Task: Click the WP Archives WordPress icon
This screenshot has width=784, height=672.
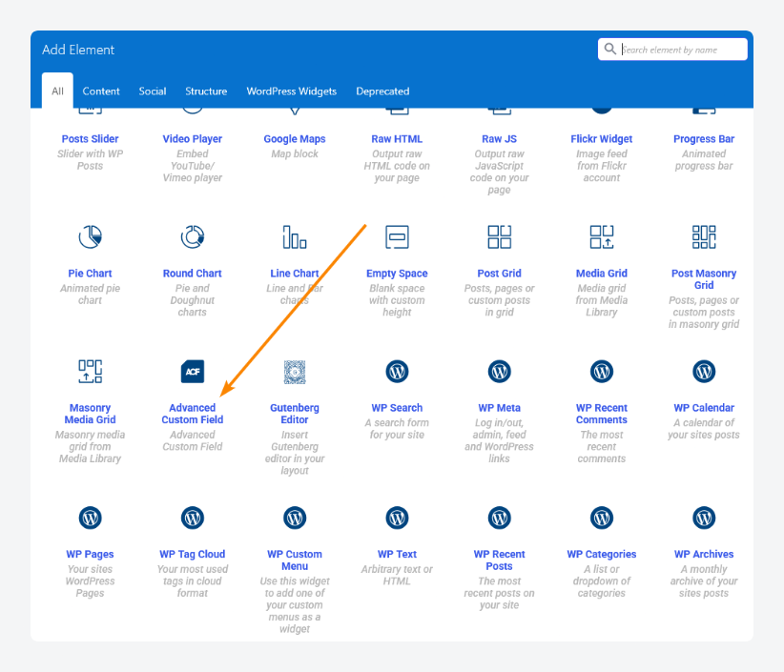Action: click(x=704, y=518)
